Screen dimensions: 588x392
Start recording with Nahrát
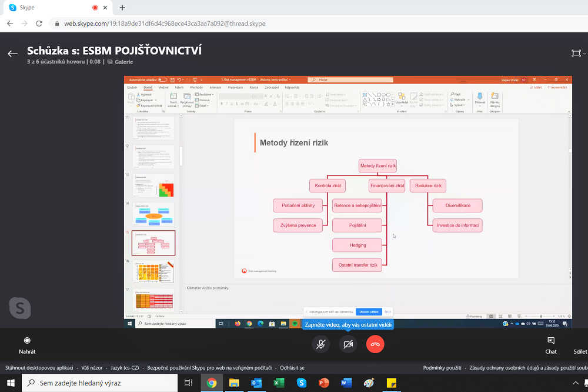click(x=27, y=346)
